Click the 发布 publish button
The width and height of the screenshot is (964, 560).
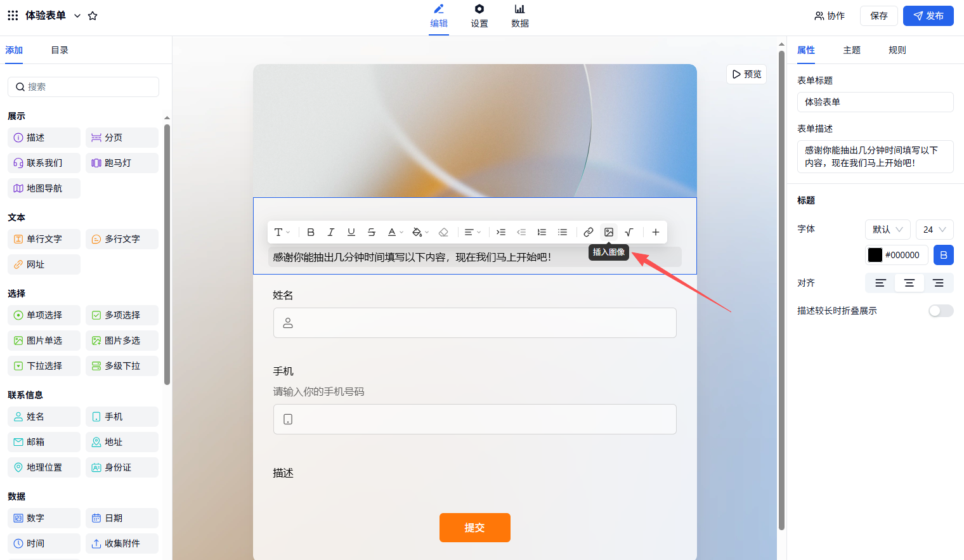(928, 16)
